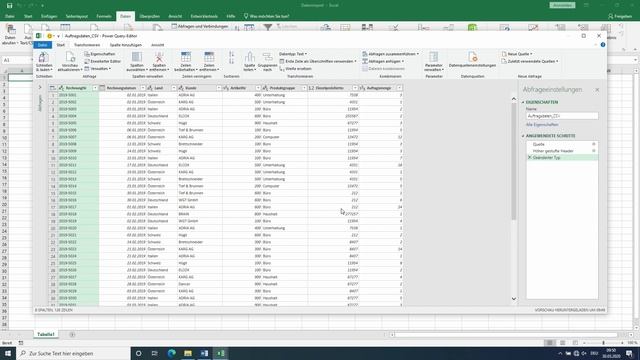Click Rechnungsdatum column header

click(x=122, y=88)
